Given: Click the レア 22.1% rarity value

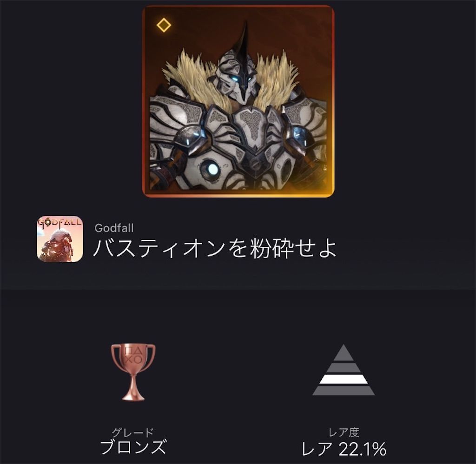Looking at the screenshot, I should [344, 449].
